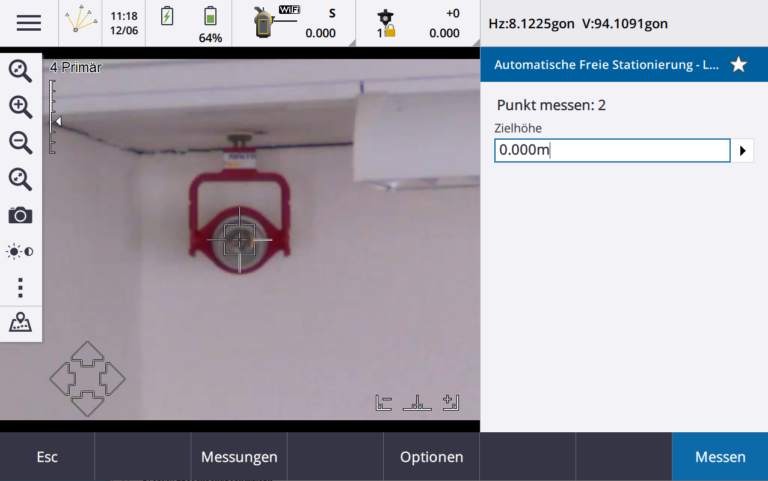Click the Zielhöhe input field

[612, 150]
